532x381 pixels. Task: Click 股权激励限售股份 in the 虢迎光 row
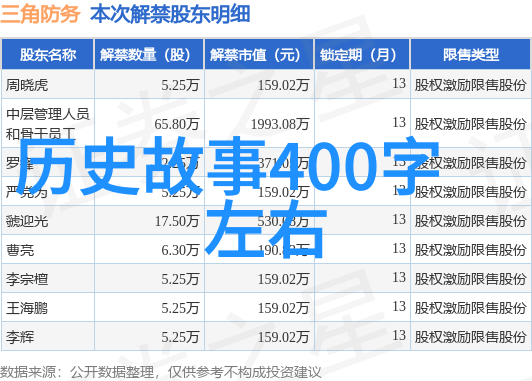[x=470, y=221]
